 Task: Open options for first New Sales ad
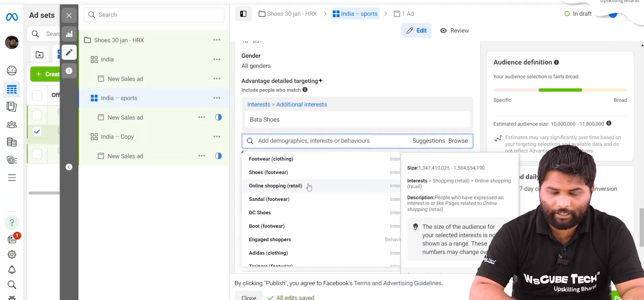(x=217, y=79)
